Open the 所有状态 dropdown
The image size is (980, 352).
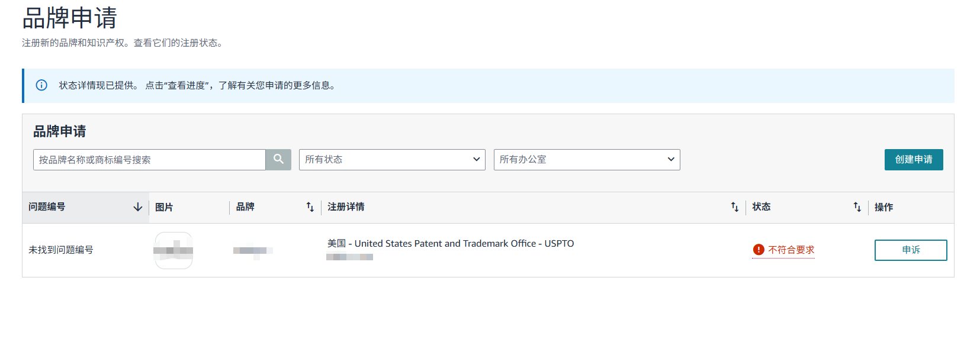click(392, 160)
